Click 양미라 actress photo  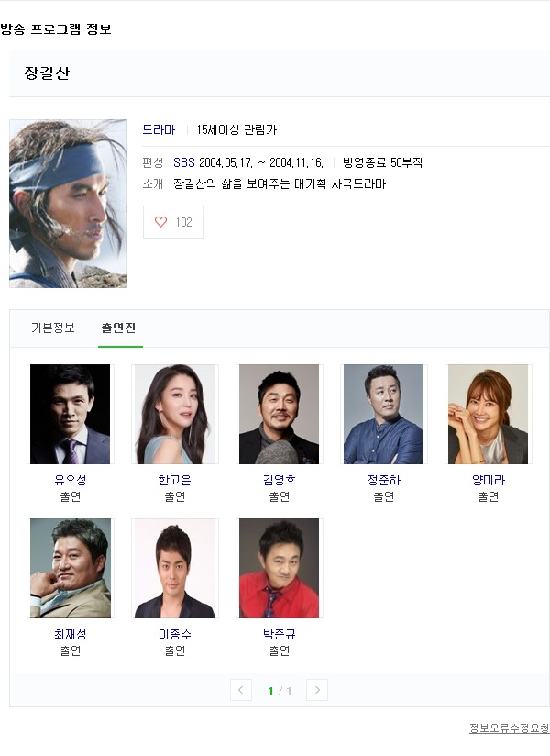click(x=489, y=414)
